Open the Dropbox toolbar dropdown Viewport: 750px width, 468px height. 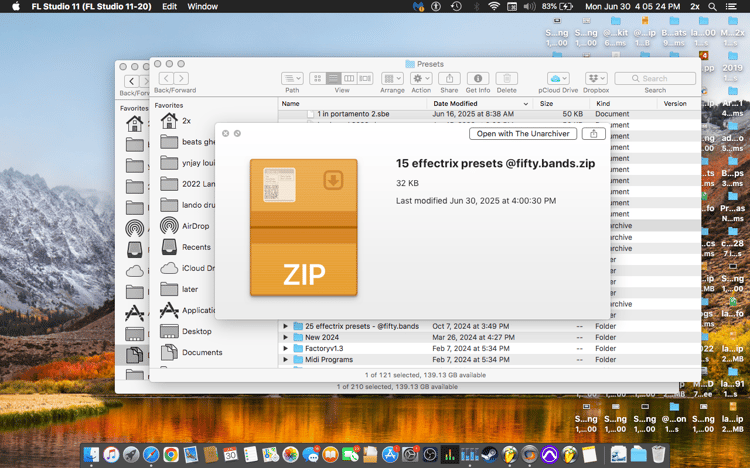(596, 78)
